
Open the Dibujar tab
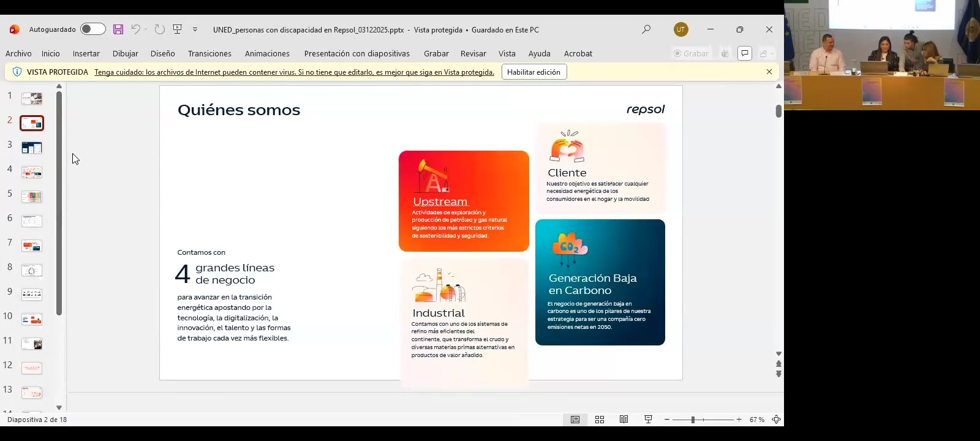(126, 54)
